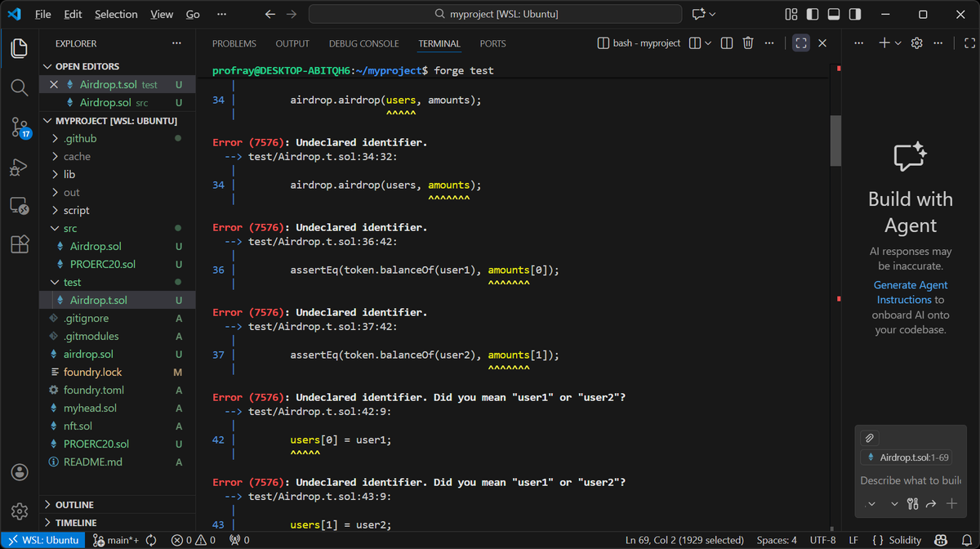The width and height of the screenshot is (980, 549).
Task: Open new chat dropdown arrow
Action: tap(898, 43)
